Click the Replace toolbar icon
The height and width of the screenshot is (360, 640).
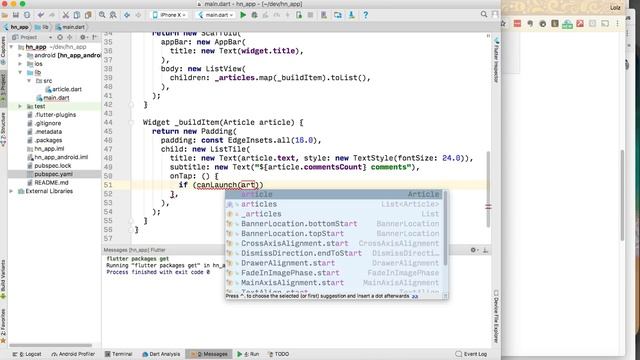(113, 15)
